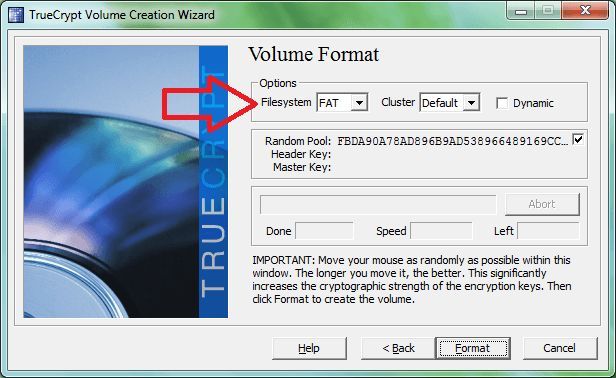The image size is (616, 378).
Task: Close the TrueCrypt Volume Creation Wizard window
Action: click(585, 11)
